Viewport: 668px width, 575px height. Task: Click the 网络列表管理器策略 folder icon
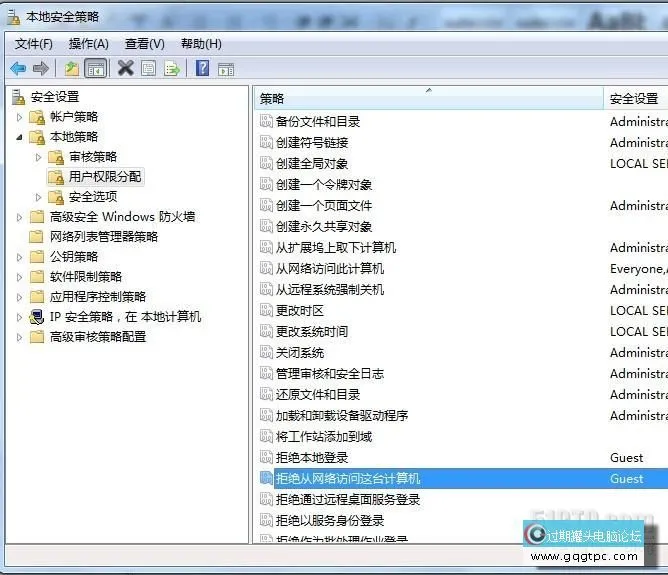(x=37, y=237)
